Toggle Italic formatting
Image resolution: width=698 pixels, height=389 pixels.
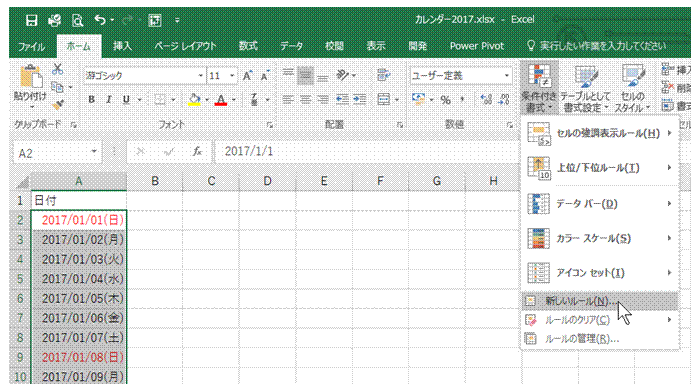109,100
